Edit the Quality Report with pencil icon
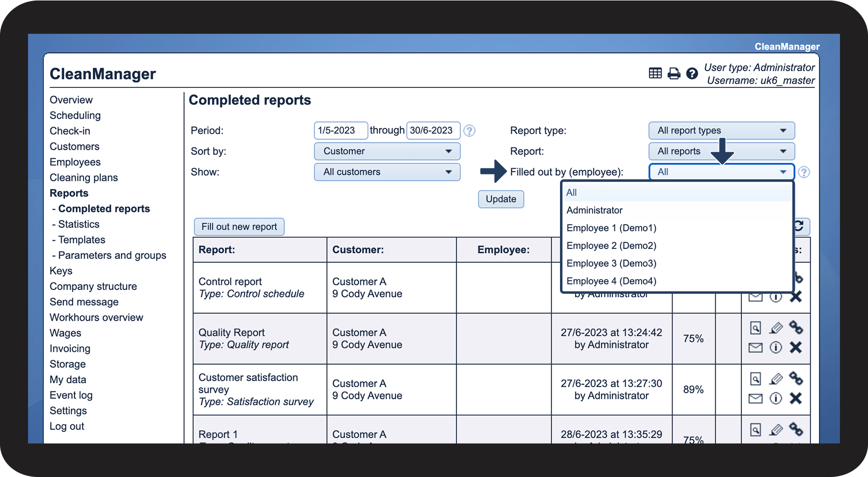 (x=776, y=328)
